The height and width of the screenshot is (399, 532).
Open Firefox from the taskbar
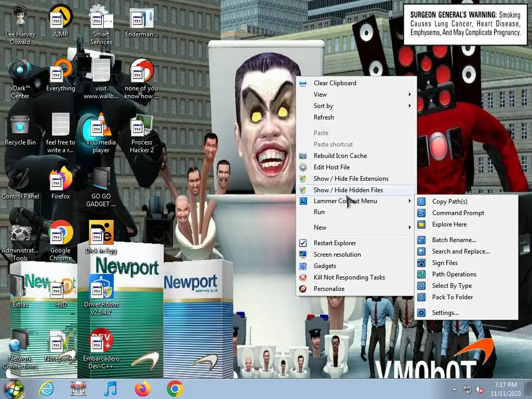(x=142, y=389)
